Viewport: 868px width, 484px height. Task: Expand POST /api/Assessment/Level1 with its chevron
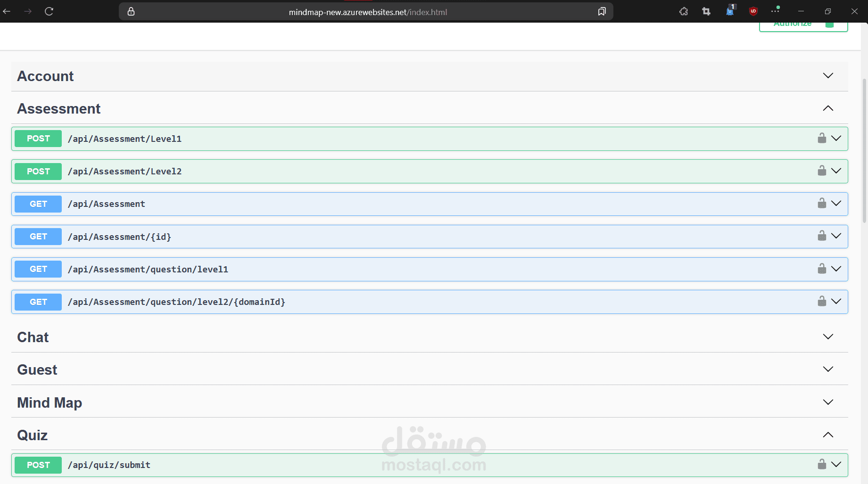click(836, 138)
